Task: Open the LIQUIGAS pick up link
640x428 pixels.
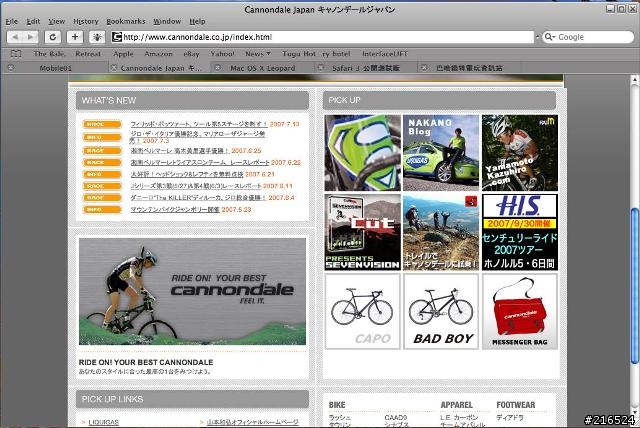Action: coord(103,422)
